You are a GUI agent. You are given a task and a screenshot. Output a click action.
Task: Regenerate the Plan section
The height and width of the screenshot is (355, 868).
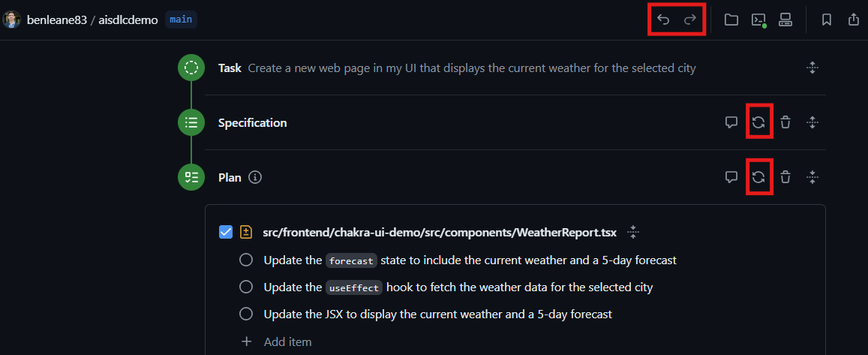(758, 177)
